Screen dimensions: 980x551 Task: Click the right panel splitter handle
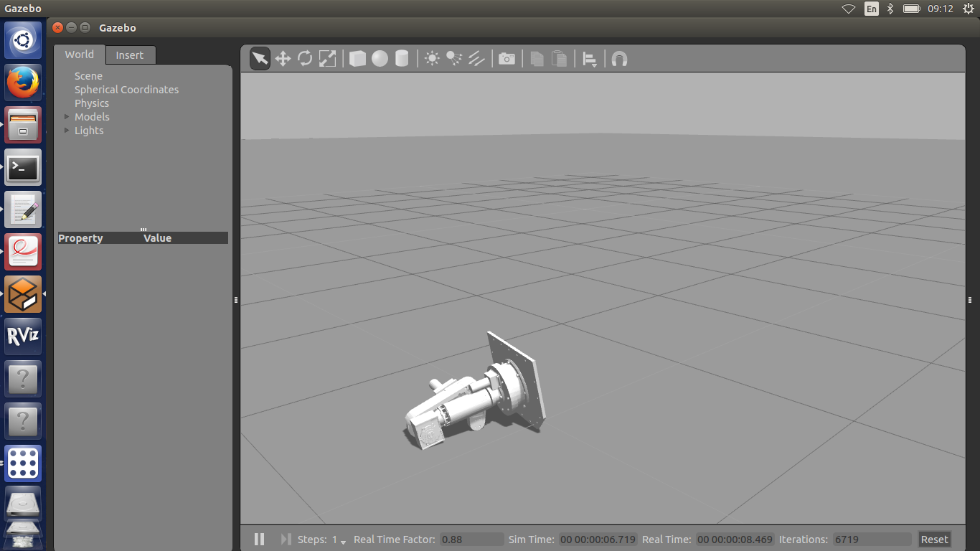tap(970, 300)
